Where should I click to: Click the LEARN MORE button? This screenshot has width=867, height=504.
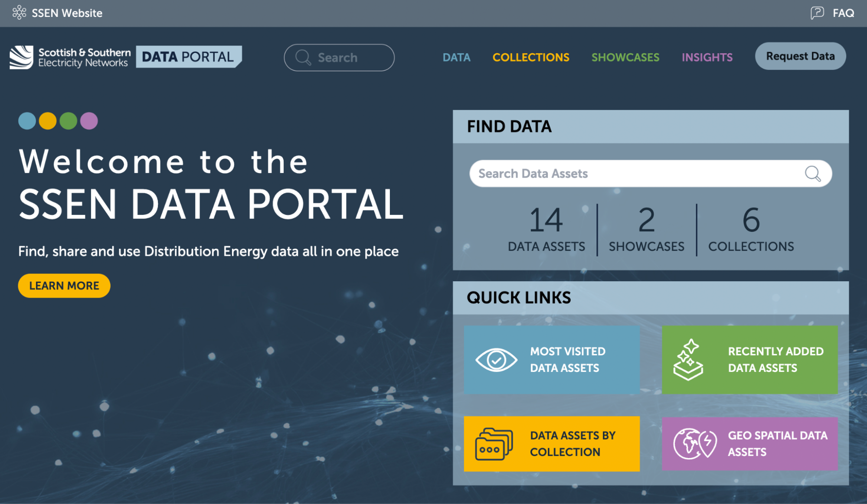pyautogui.click(x=64, y=286)
